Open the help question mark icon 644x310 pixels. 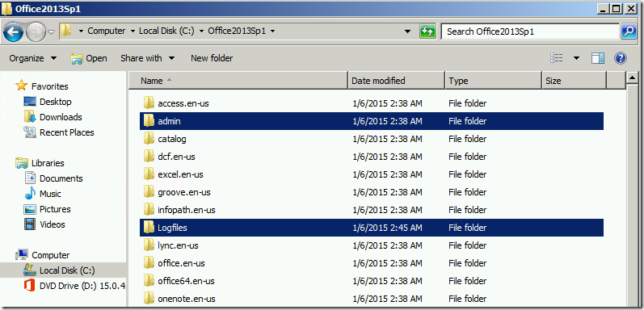click(621, 58)
